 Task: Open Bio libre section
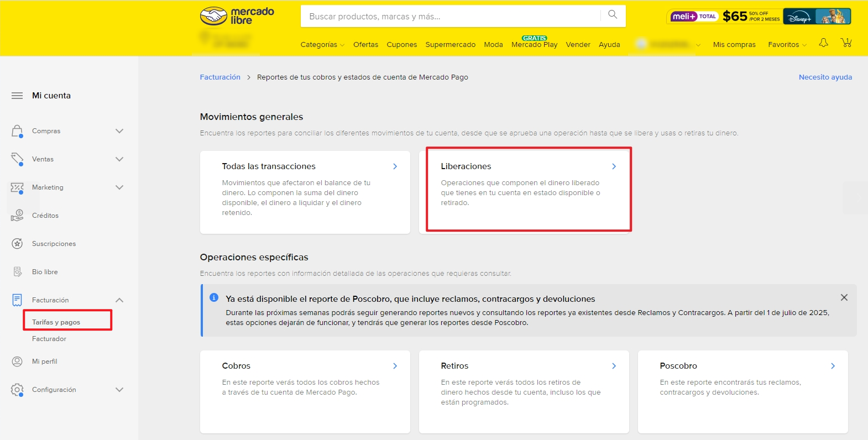pyautogui.click(x=45, y=272)
